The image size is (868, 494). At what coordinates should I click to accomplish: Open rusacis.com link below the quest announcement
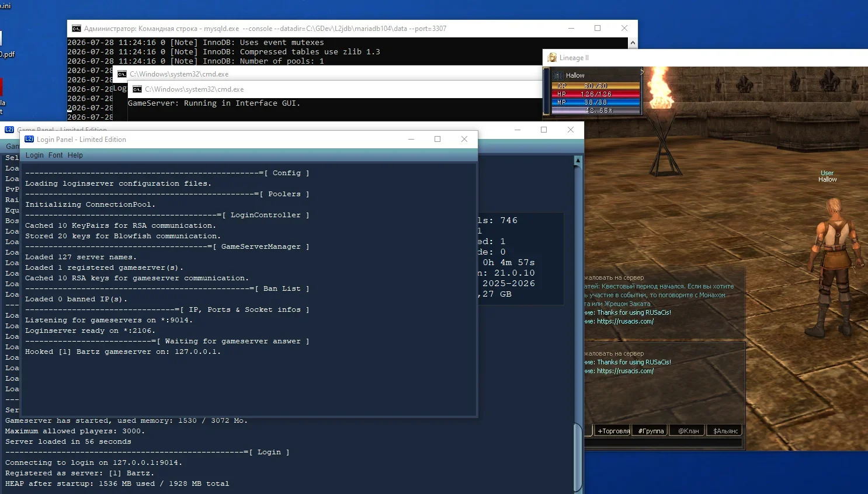[625, 321]
